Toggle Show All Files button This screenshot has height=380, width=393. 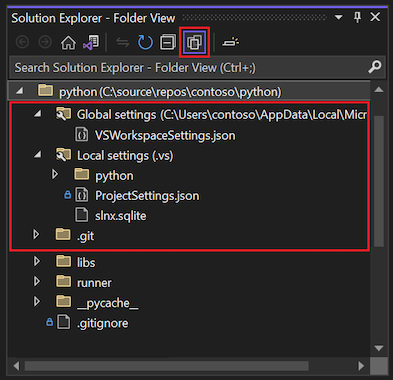point(195,43)
